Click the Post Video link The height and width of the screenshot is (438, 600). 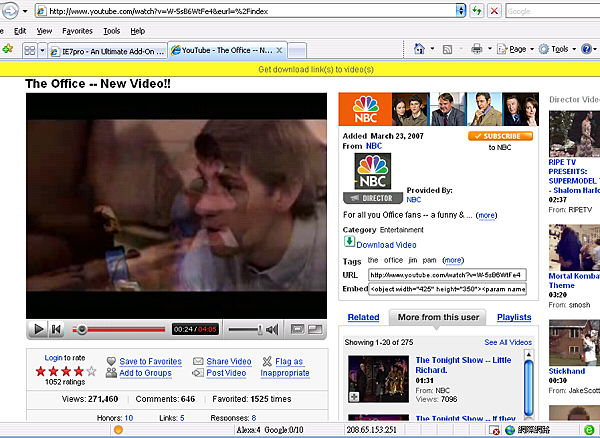226,373
